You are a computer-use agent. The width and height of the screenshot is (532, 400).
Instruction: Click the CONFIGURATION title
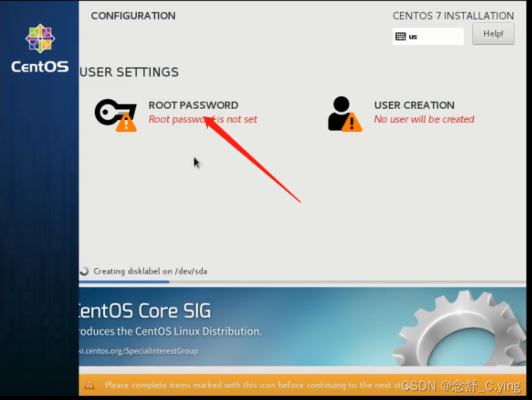[x=133, y=15]
